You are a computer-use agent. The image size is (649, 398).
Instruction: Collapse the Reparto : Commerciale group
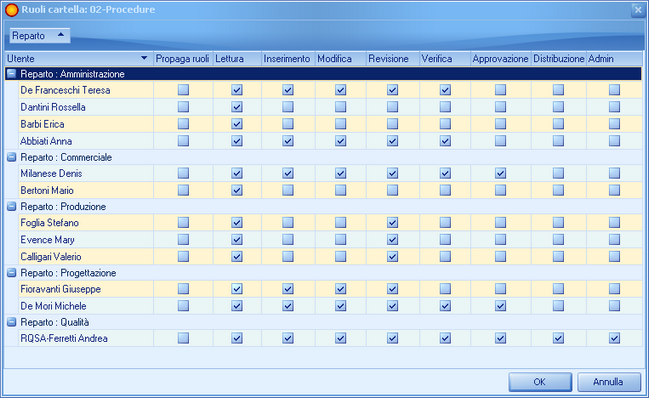pos(12,157)
